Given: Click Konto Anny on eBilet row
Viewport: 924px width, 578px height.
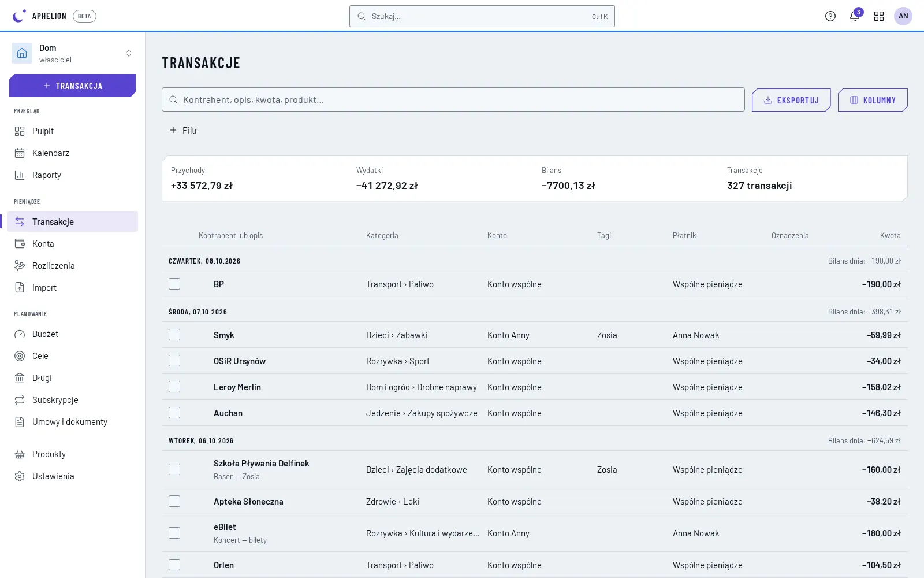Looking at the screenshot, I should tap(508, 533).
